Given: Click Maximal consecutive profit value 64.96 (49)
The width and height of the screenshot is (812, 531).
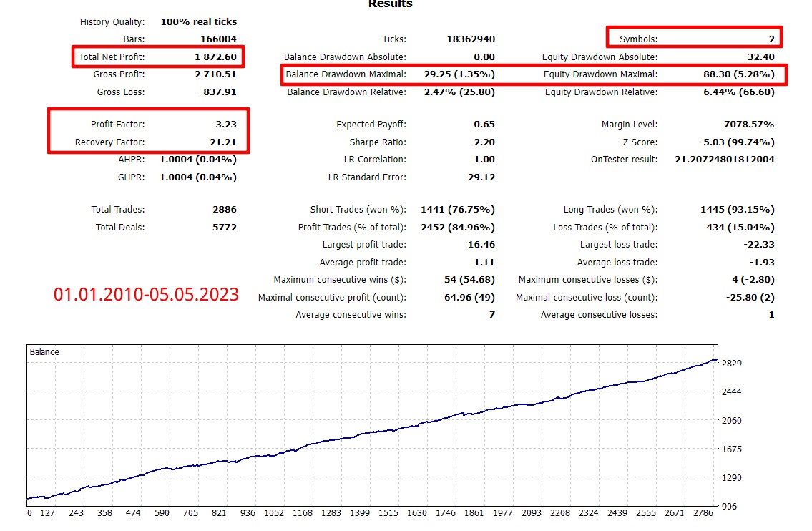Looking at the screenshot, I should (470, 298).
